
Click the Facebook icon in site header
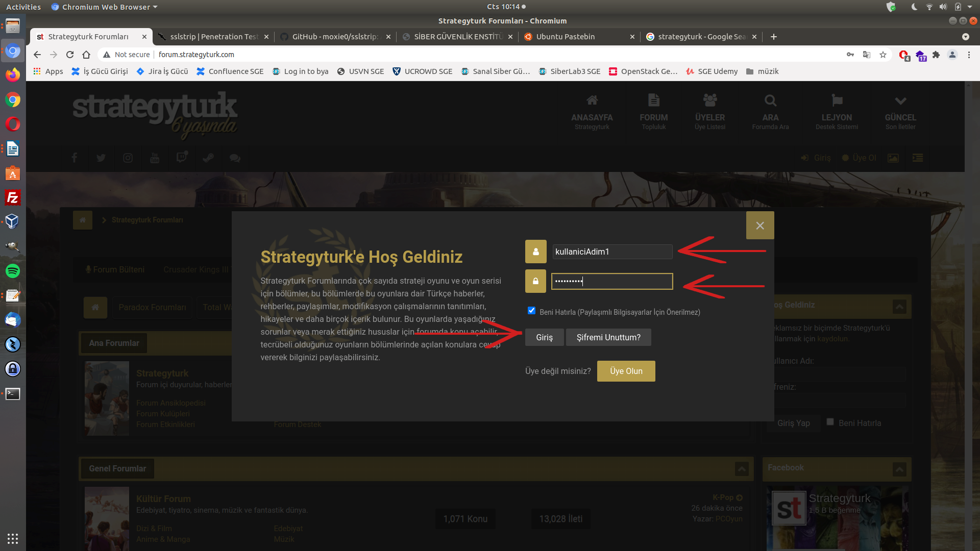click(x=74, y=158)
